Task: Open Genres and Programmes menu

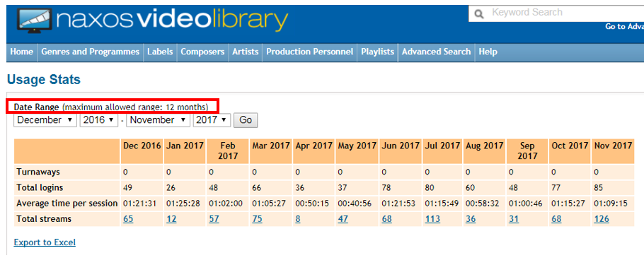Action: 91,52
